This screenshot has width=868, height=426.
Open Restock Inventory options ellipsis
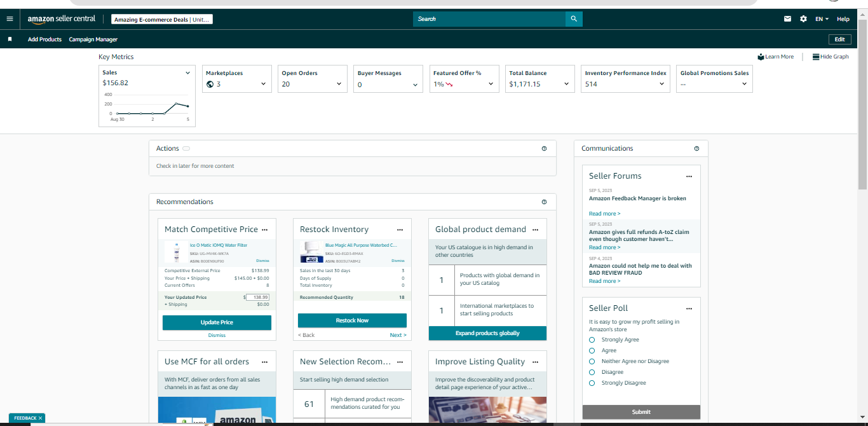coord(400,230)
